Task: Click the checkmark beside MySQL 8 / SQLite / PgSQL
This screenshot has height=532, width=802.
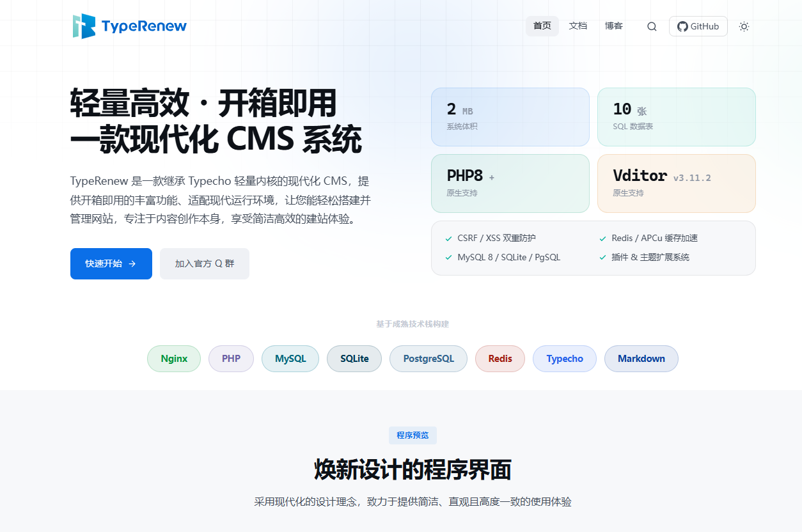Action: click(x=448, y=258)
